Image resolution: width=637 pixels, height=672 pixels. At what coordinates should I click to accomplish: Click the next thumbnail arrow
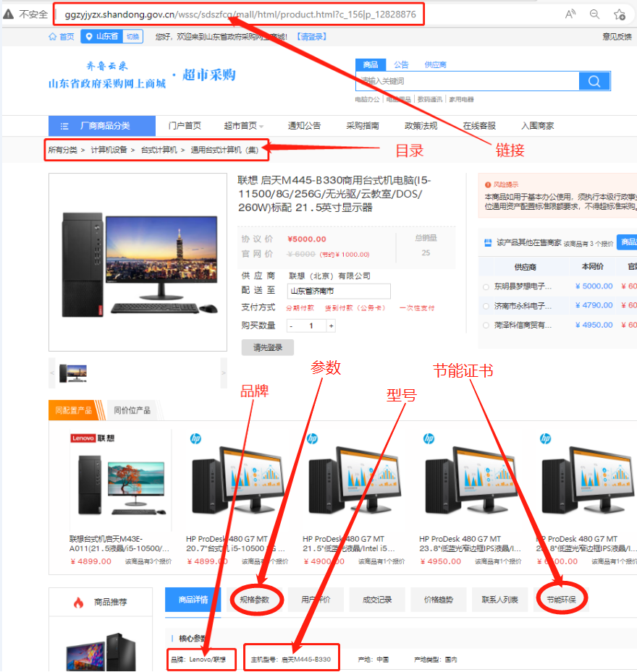point(224,373)
